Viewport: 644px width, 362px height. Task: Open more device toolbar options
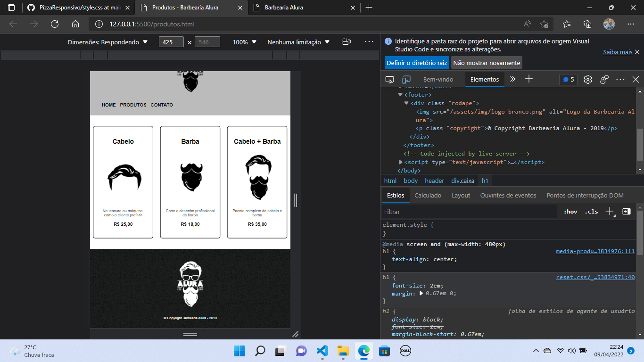tap(369, 42)
